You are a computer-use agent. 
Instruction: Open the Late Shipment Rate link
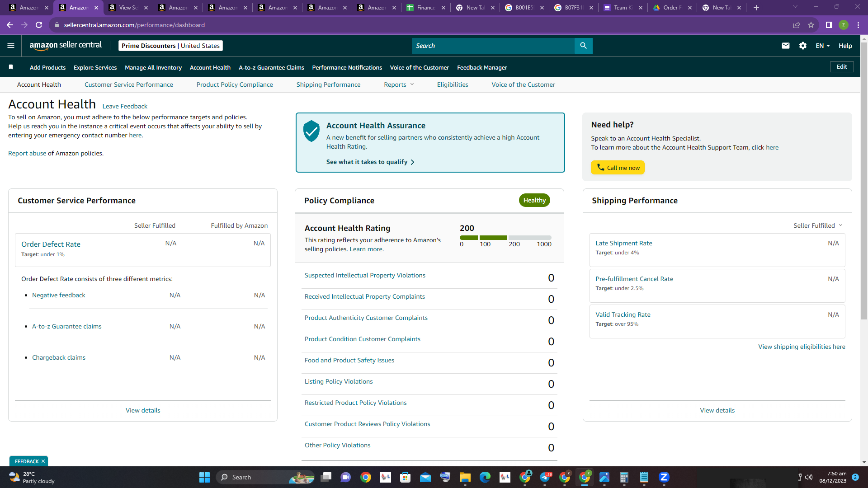coord(624,243)
